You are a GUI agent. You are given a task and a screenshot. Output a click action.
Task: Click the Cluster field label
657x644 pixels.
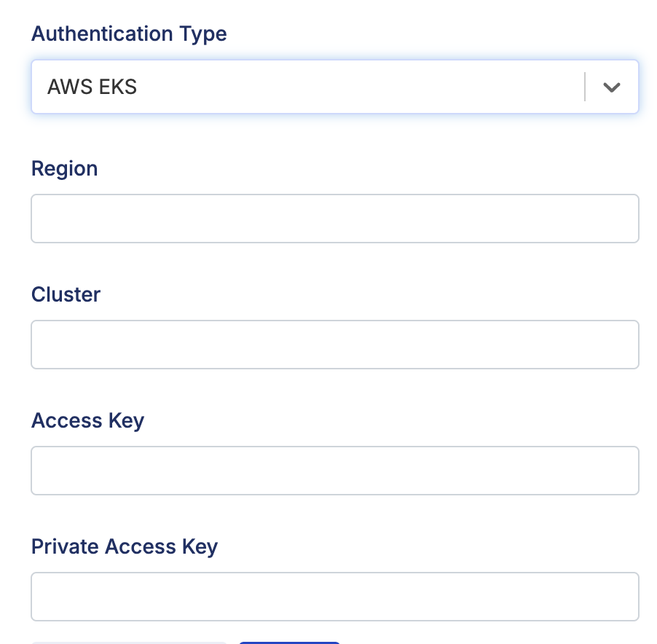[66, 294]
